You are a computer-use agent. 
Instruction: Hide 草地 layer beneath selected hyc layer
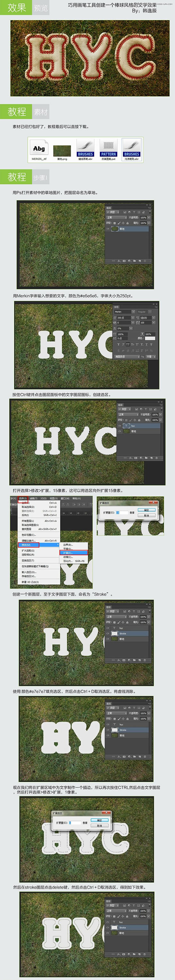coord(120,431)
